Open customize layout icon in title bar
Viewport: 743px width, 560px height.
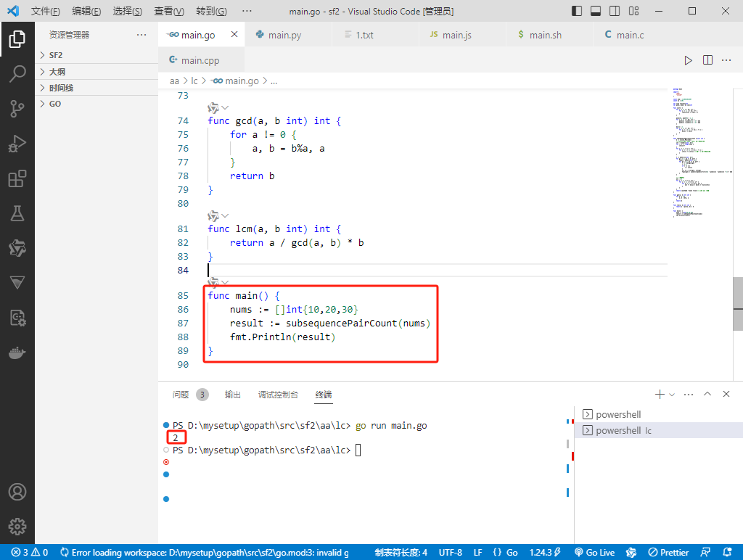pos(633,11)
